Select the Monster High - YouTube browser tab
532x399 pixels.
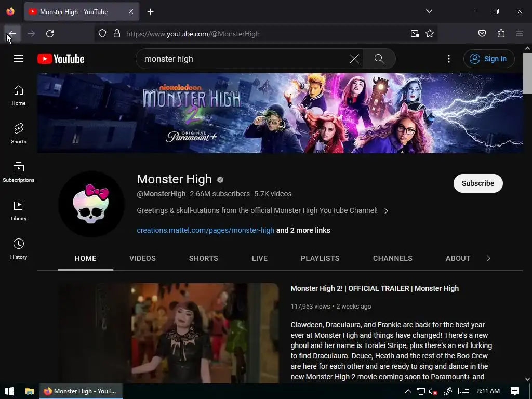pos(82,12)
